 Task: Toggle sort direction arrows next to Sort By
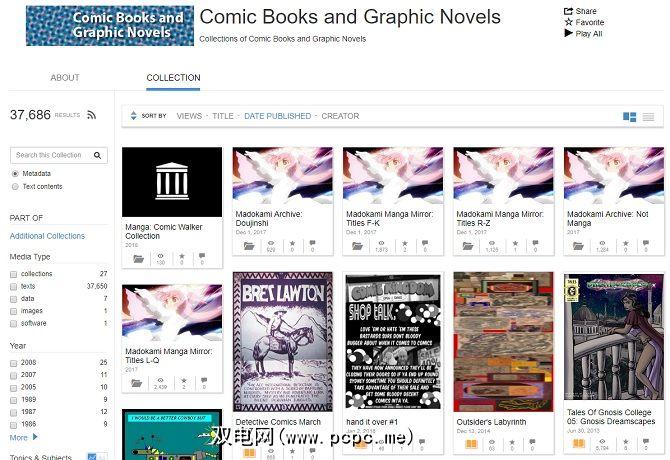[x=133, y=115]
